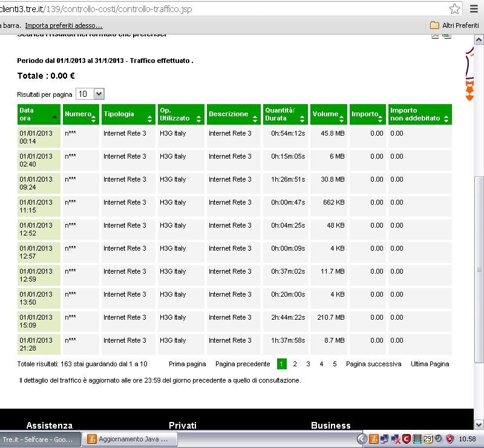Jump to results page 3
484x448 pixels.
(308, 364)
